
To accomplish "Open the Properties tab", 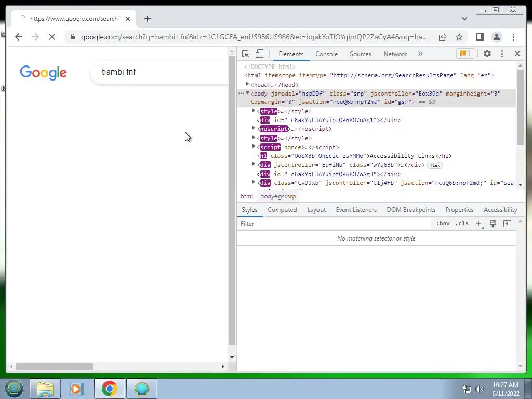I will click(x=459, y=210).
